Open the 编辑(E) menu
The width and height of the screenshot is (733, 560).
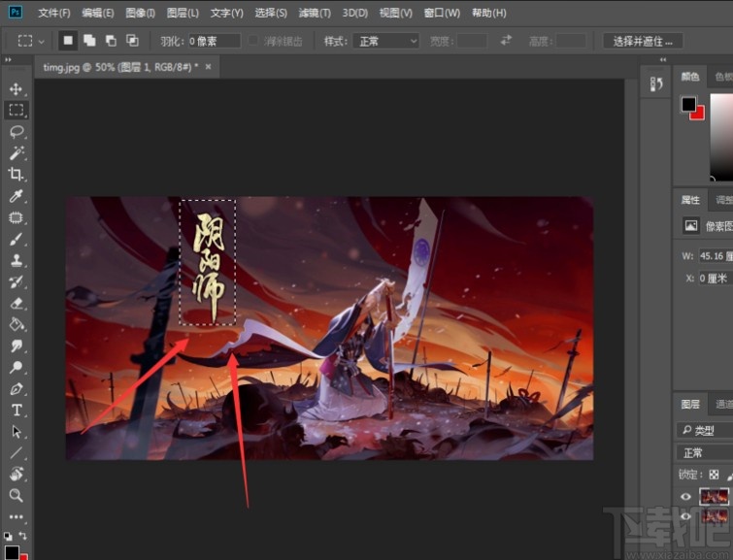(98, 13)
